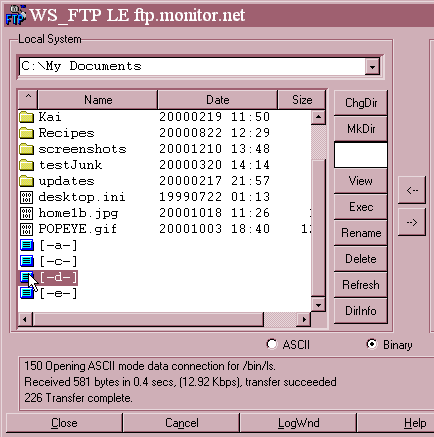This screenshot has height=437, width=434.
Task: Select the screenshots folder name
Action: pos(82,149)
